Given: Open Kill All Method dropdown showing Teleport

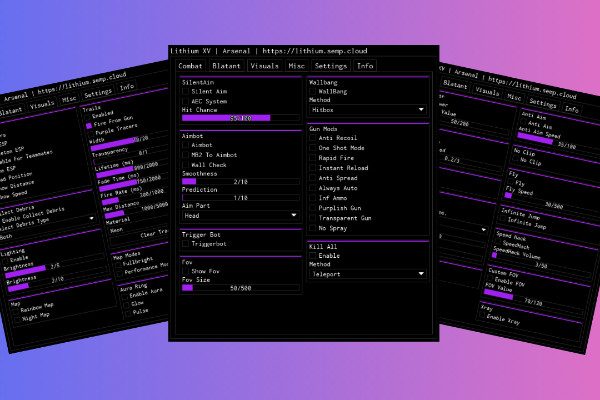Looking at the screenshot, I should click(x=368, y=274).
